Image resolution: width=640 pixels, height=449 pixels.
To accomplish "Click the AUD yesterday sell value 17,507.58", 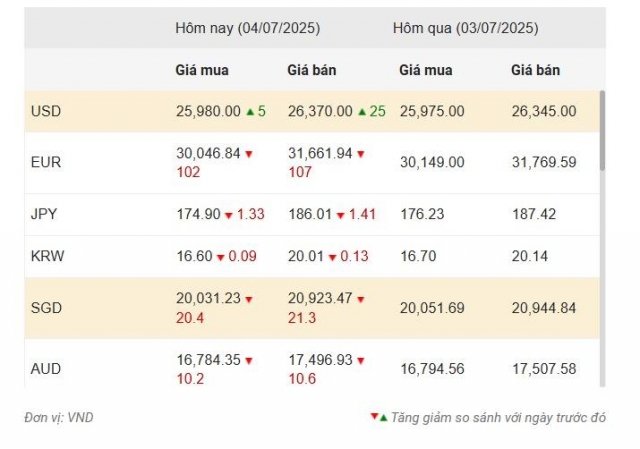I will (544, 369).
